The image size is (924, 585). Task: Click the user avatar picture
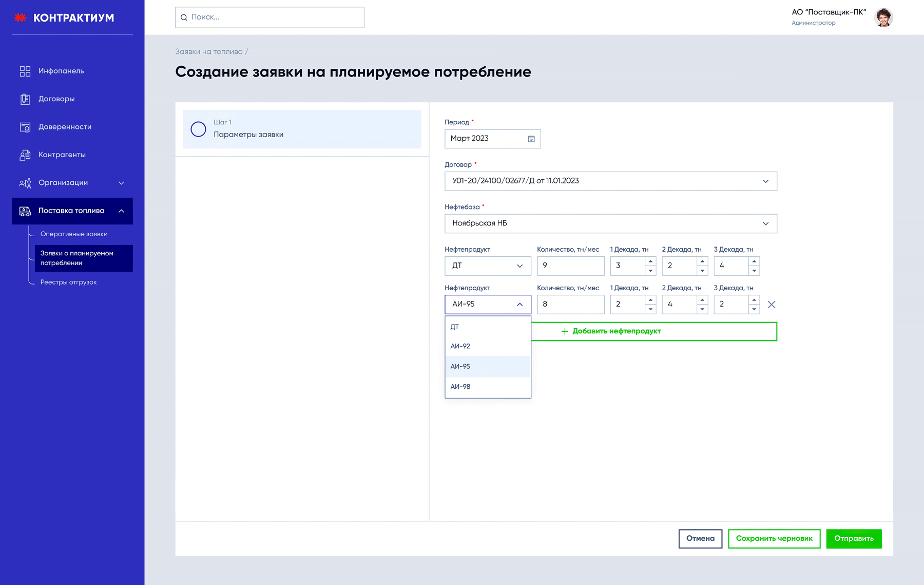(883, 17)
